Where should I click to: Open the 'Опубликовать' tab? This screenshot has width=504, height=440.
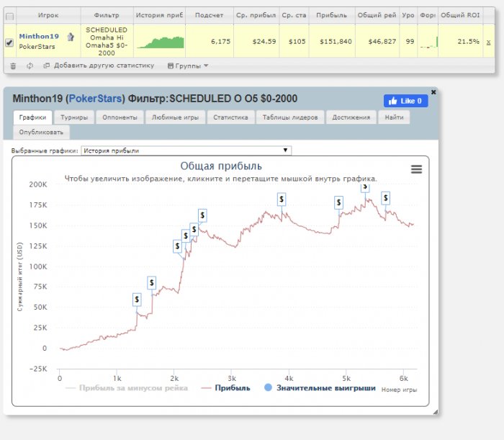pyautogui.click(x=41, y=132)
